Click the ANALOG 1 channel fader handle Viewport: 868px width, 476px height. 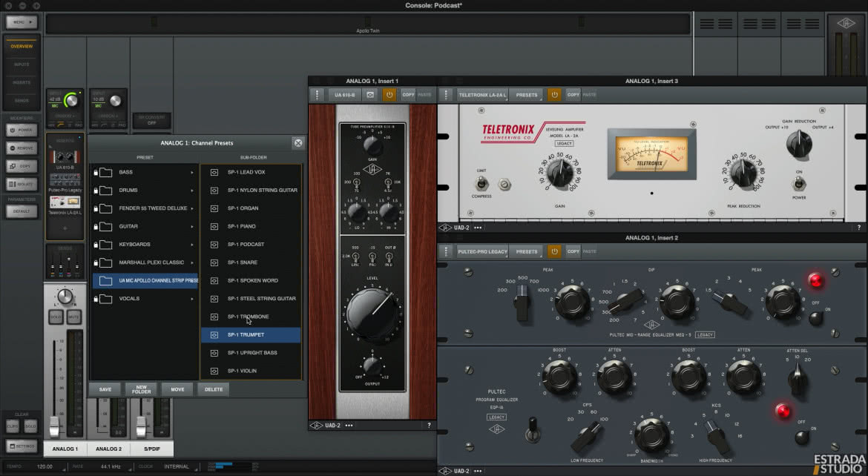click(x=54, y=427)
